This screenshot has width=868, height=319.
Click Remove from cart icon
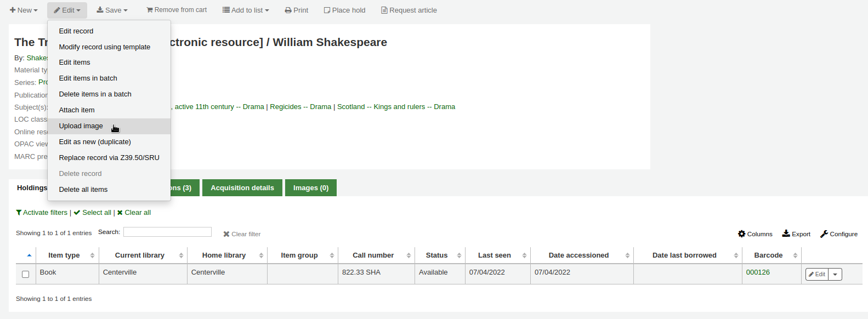coord(150,10)
